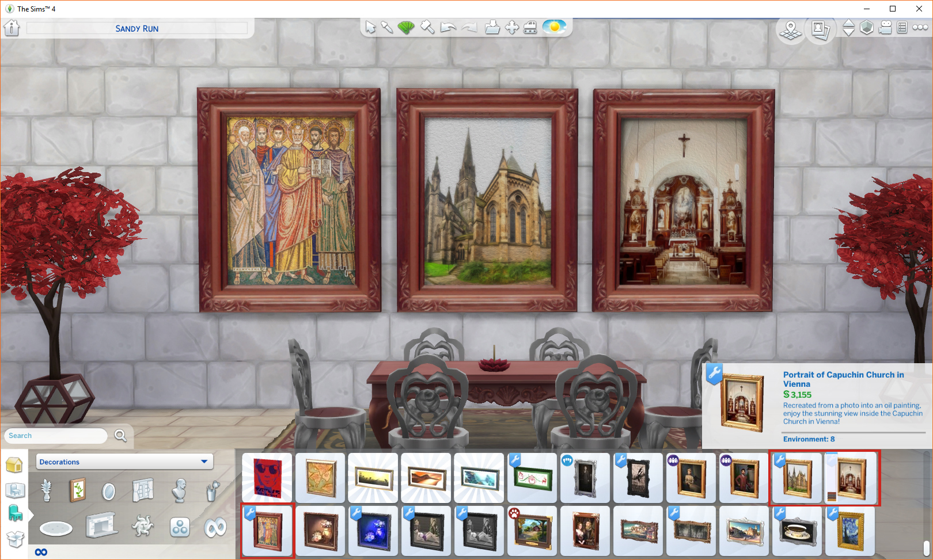933x560 pixels.
Task: Select the couple portrait painting
Action: (x=585, y=531)
